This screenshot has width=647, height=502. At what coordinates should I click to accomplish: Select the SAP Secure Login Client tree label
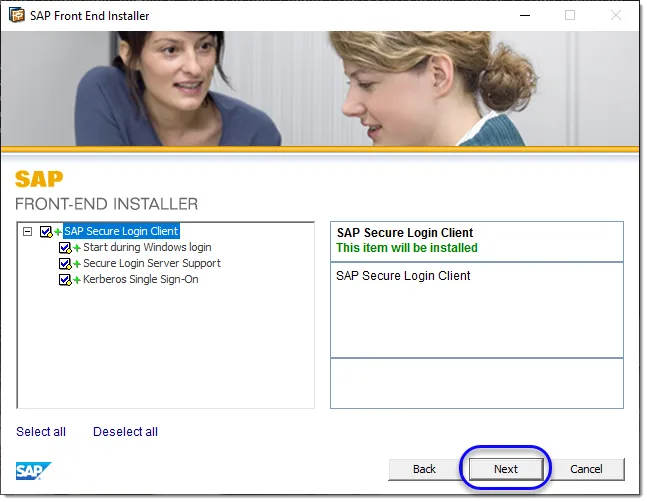(121, 231)
